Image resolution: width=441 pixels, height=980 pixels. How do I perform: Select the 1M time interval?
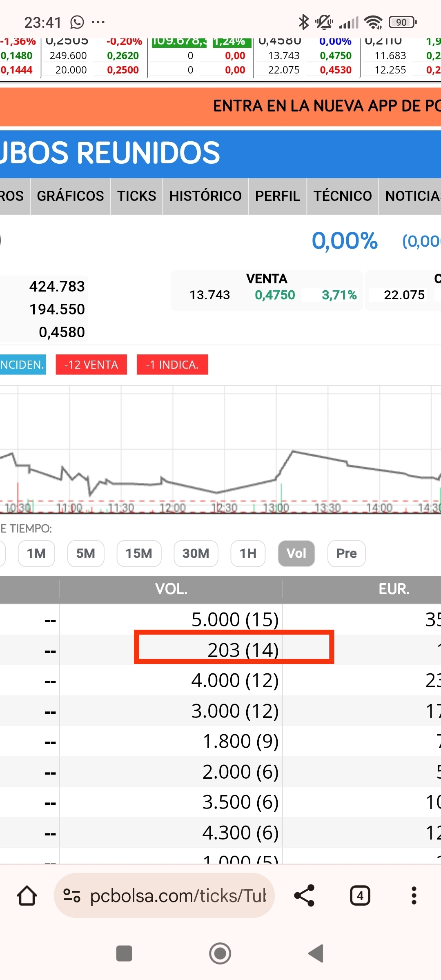point(36,554)
